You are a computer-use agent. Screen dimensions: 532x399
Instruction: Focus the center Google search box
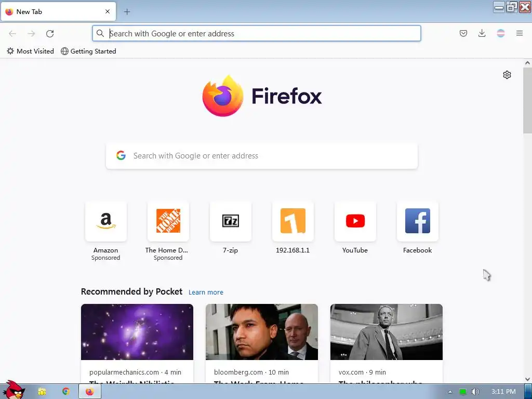click(x=262, y=156)
